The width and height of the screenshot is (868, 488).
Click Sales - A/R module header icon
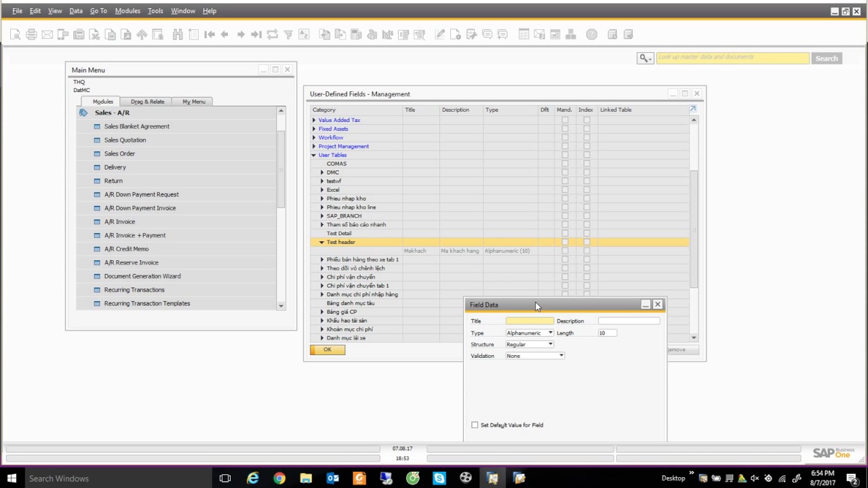pos(83,113)
